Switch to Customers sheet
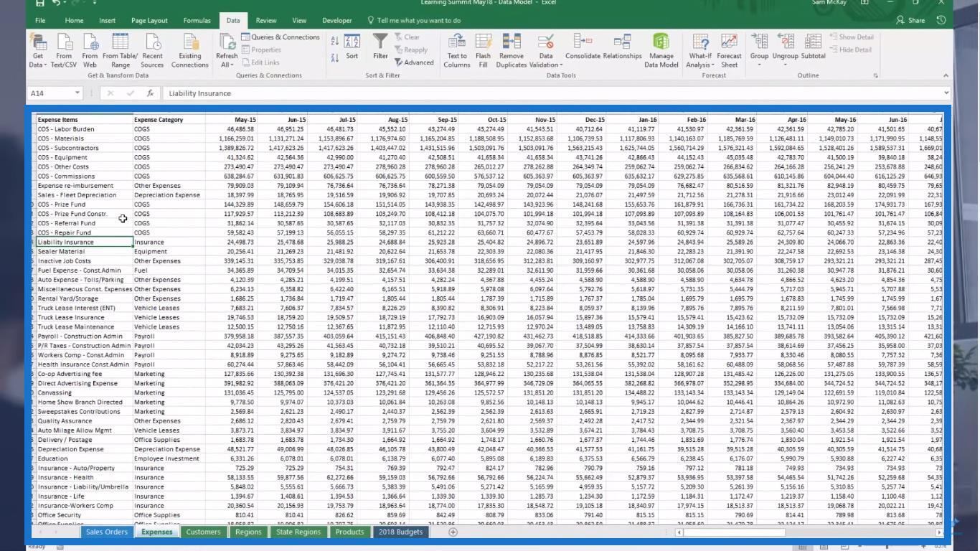 click(x=203, y=532)
